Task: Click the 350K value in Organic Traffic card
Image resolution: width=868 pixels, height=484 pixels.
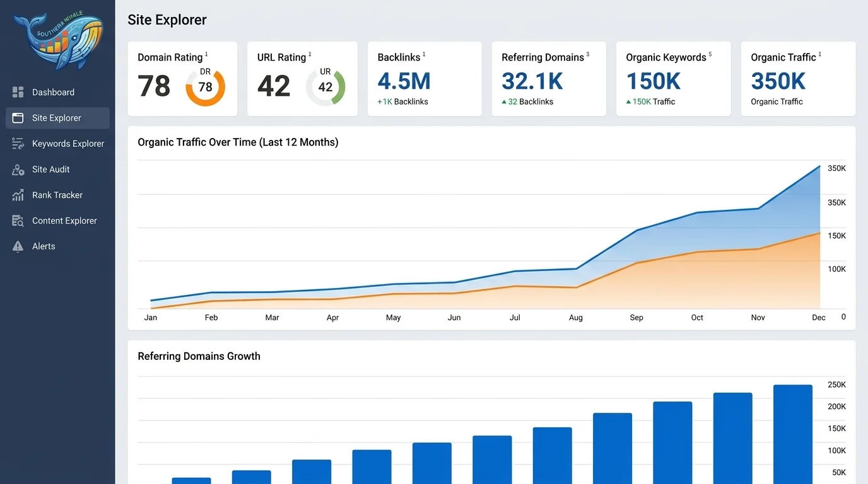Action: tap(778, 81)
